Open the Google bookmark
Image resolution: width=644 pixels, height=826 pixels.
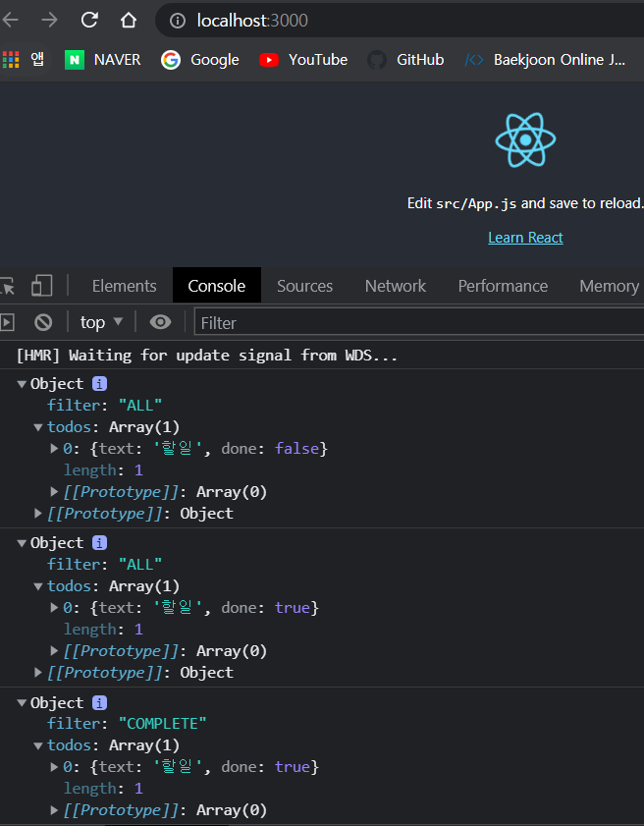(x=200, y=60)
